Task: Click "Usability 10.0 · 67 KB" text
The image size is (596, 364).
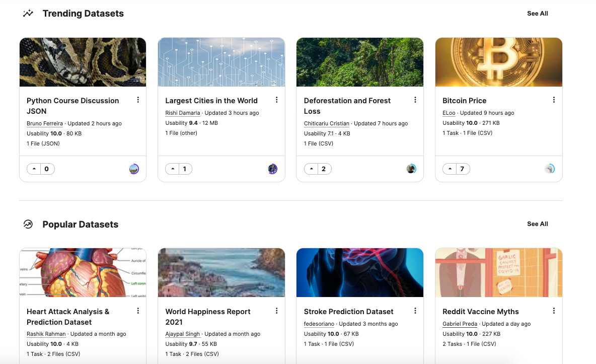Action: pos(331,334)
